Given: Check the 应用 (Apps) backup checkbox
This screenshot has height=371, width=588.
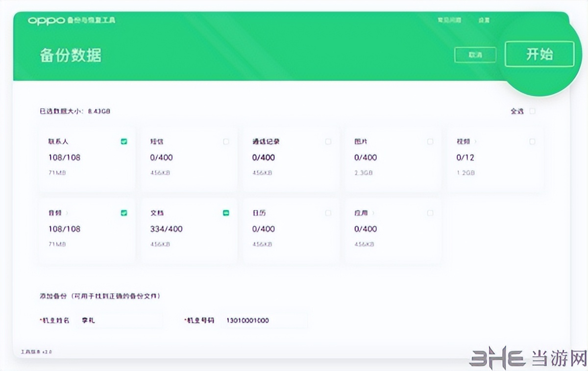Looking at the screenshot, I should pyautogui.click(x=430, y=212).
